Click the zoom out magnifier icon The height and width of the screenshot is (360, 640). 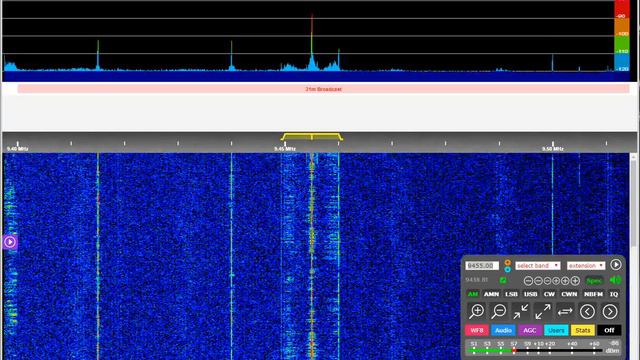tap(499, 312)
